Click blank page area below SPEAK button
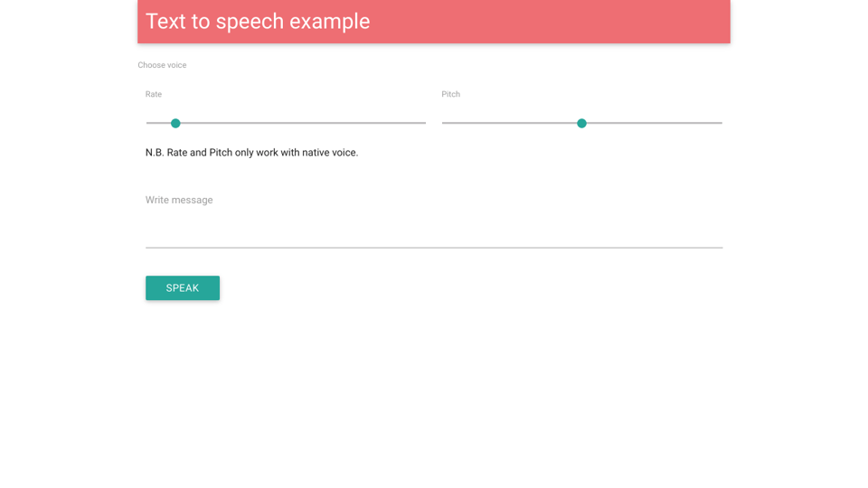 click(x=434, y=398)
